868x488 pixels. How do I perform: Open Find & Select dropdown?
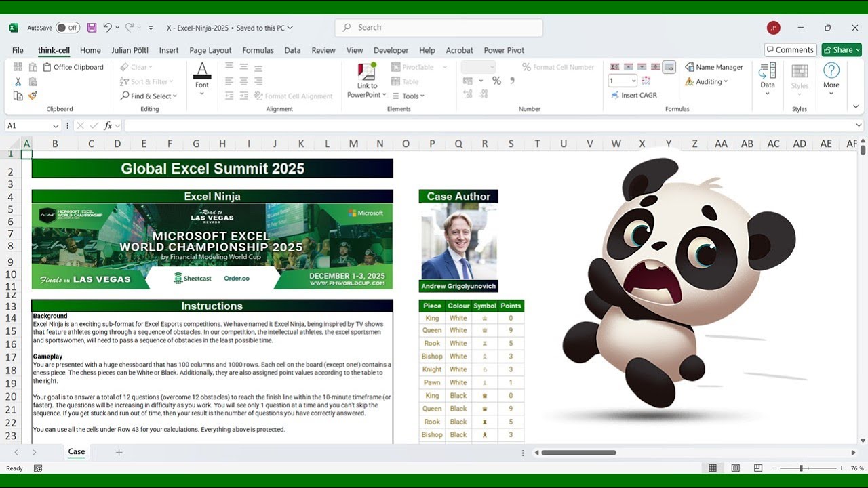pos(149,96)
